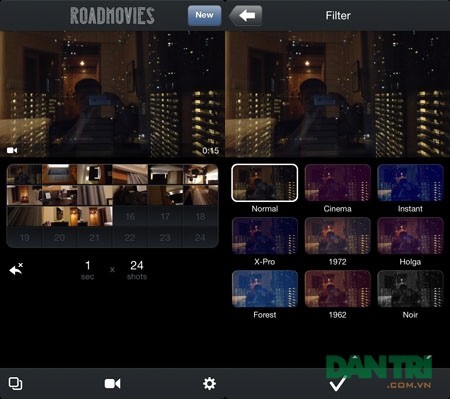450x399 pixels.
Task: Tap the undo last shot icon
Action: pos(16,269)
